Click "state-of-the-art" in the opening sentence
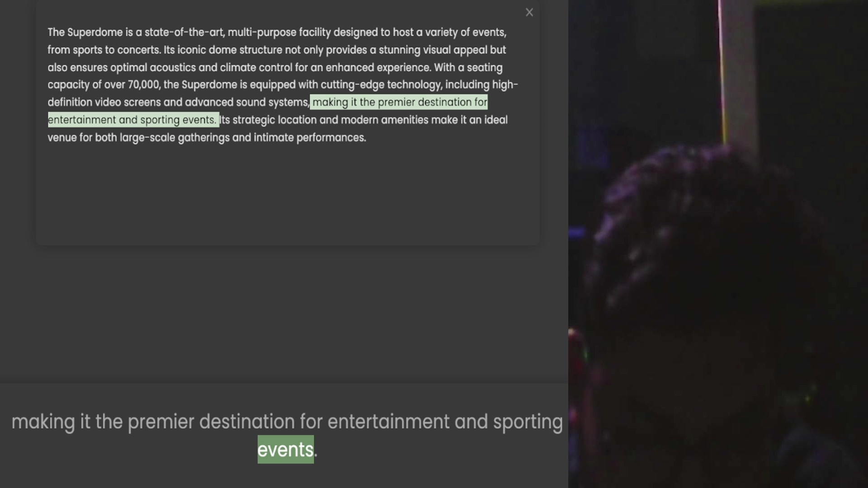 pyautogui.click(x=184, y=33)
